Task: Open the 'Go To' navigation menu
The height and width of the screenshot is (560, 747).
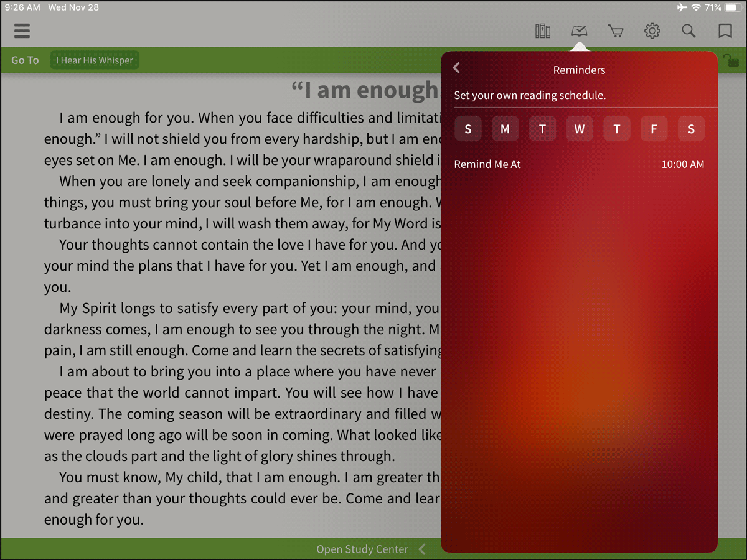Action: [25, 60]
